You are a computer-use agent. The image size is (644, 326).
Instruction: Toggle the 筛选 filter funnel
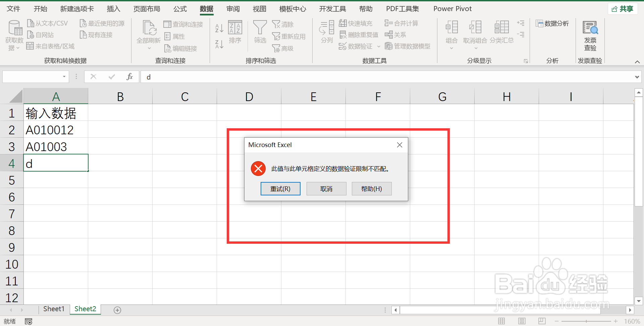tap(260, 32)
